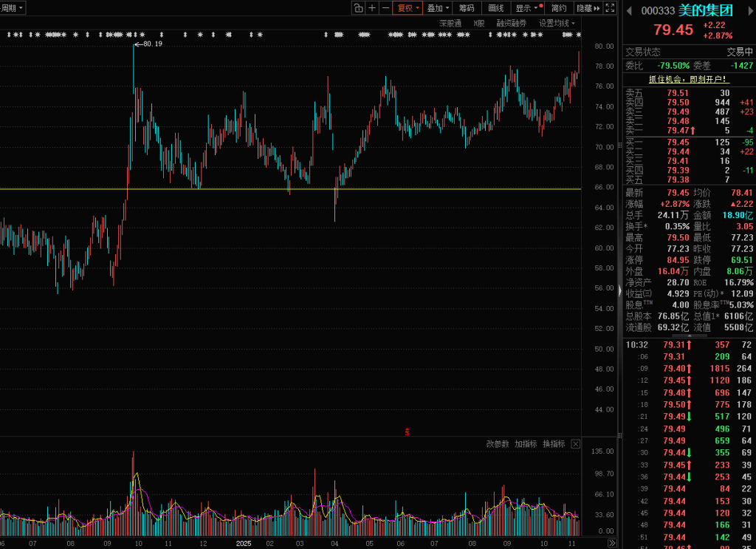Viewport: 756px width, 549px height.
Task: Zoom out the chart with the minus icon
Action: pyautogui.click(x=385, y=8)
